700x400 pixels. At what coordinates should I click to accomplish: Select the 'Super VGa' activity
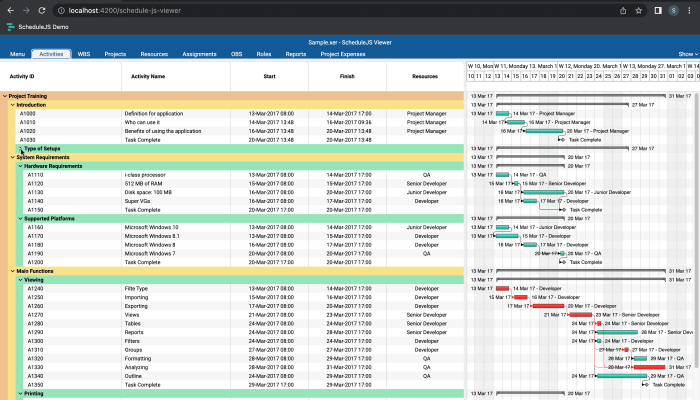click(x=137, y=201)
